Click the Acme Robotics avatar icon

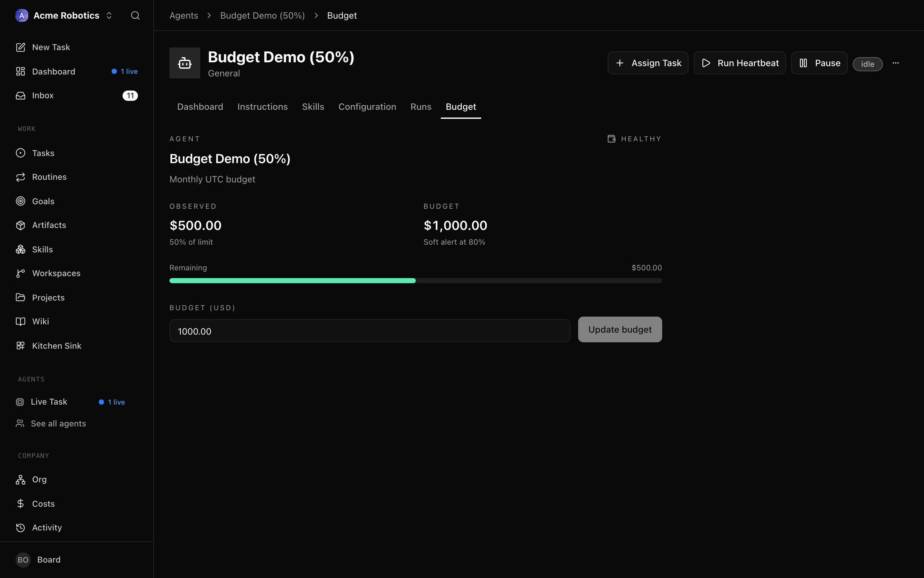[x=22, y=15]
